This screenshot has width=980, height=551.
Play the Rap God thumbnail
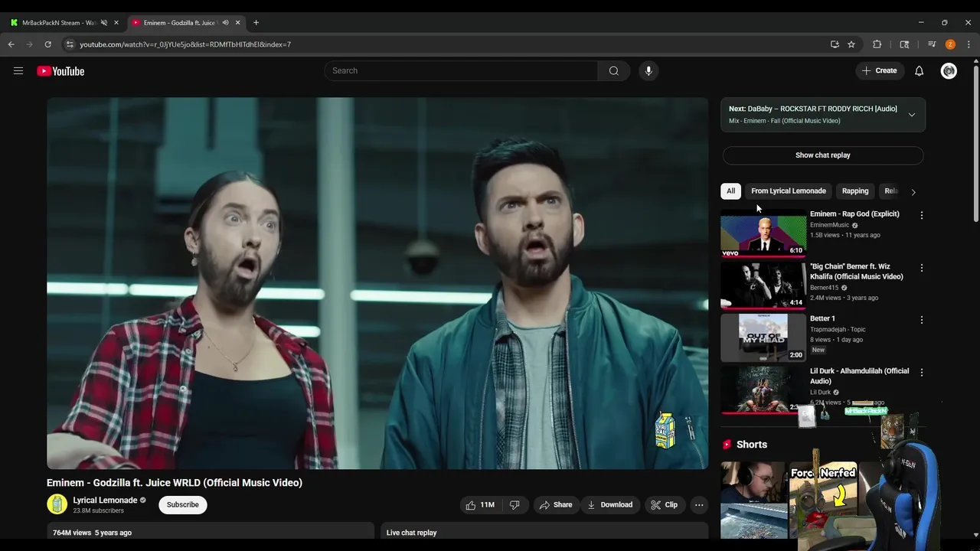click(763, 233)
